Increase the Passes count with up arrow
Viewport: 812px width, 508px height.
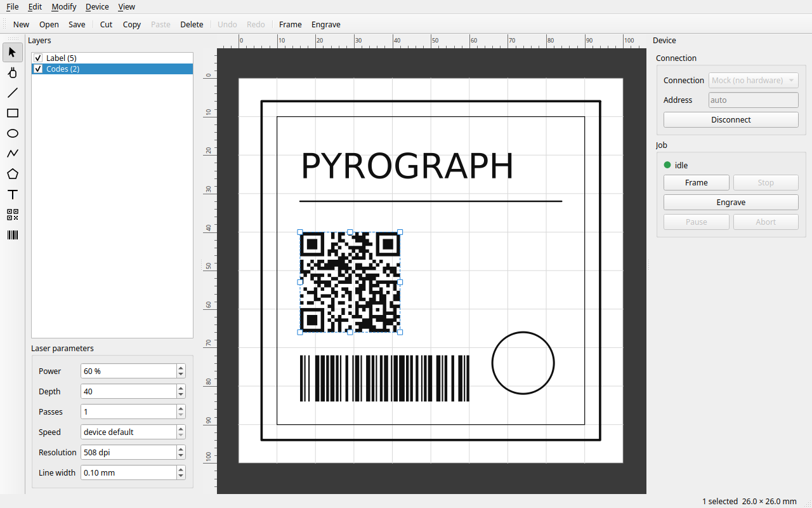point(181,408)
